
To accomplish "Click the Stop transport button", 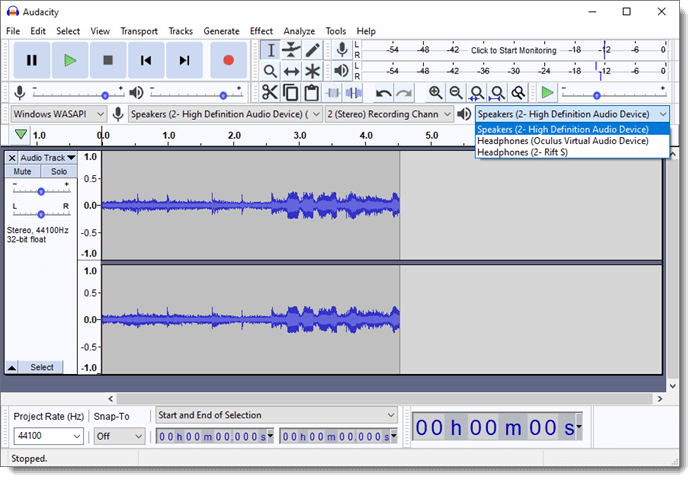I will (x=108, y=60).
